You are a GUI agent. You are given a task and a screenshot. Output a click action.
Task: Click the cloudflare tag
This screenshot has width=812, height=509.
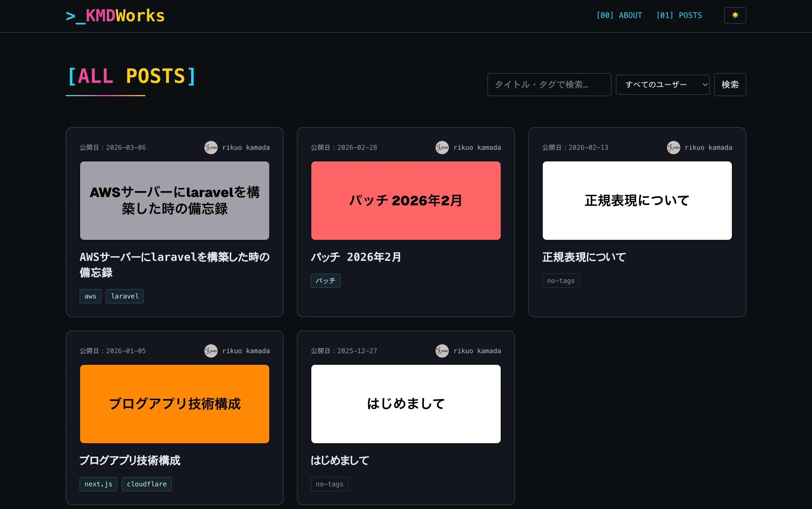coord(147,484)
